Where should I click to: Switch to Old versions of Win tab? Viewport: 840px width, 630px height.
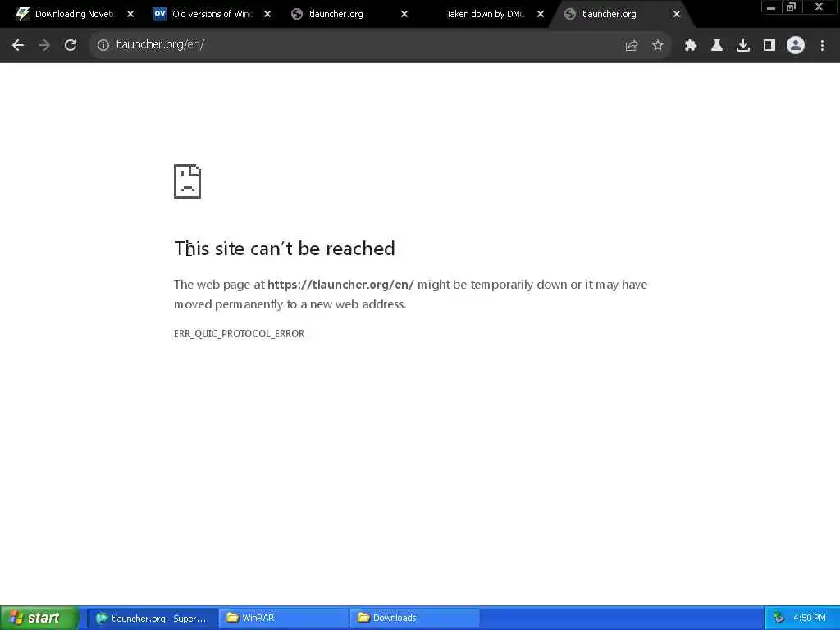coord(212,14)
